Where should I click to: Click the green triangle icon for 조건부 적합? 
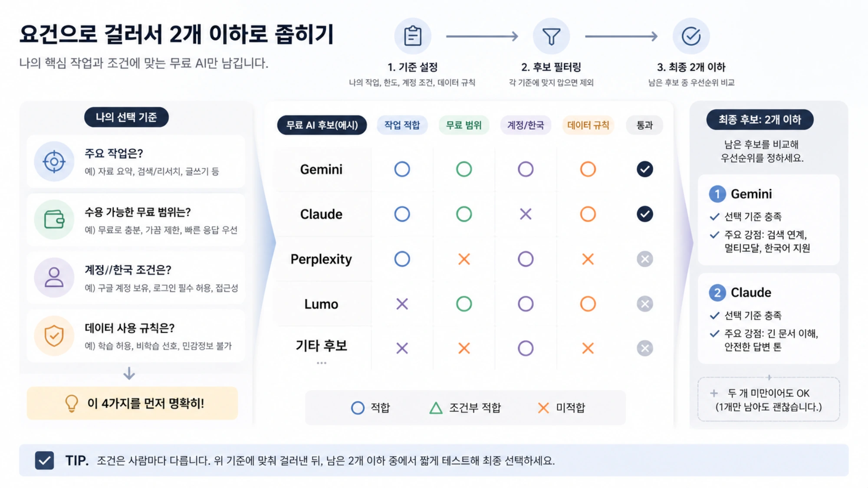(x=436, y=408)
